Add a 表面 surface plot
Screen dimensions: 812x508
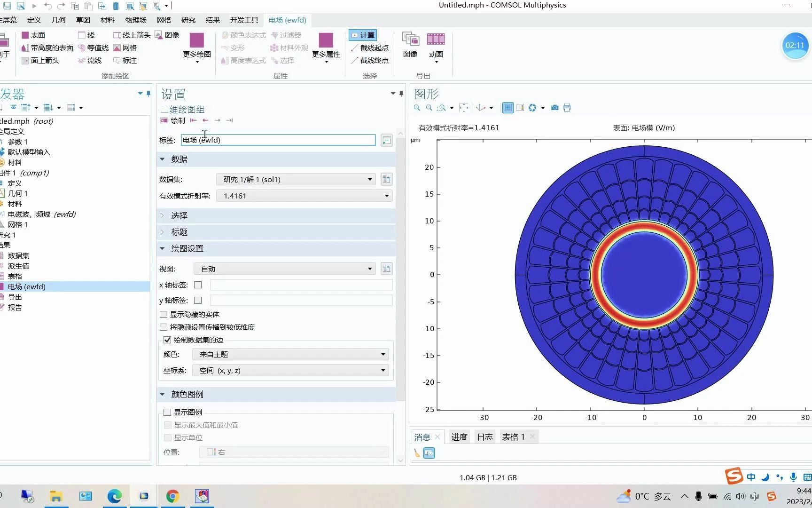33,35
